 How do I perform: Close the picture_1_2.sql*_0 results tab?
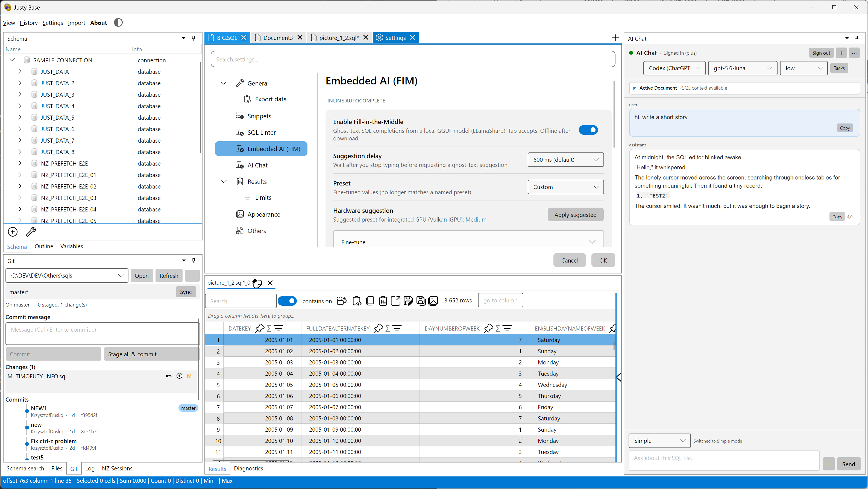pyautogui.click(x=270, y=283)
